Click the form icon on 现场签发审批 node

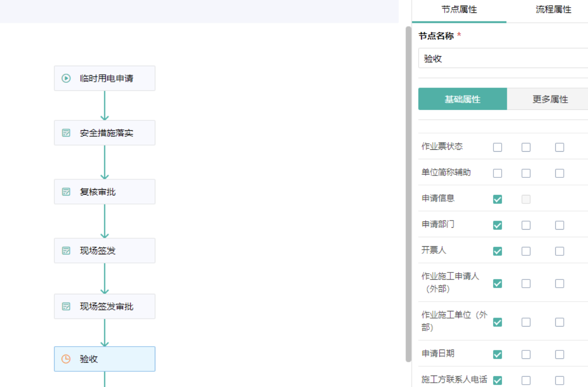point(66,307)
